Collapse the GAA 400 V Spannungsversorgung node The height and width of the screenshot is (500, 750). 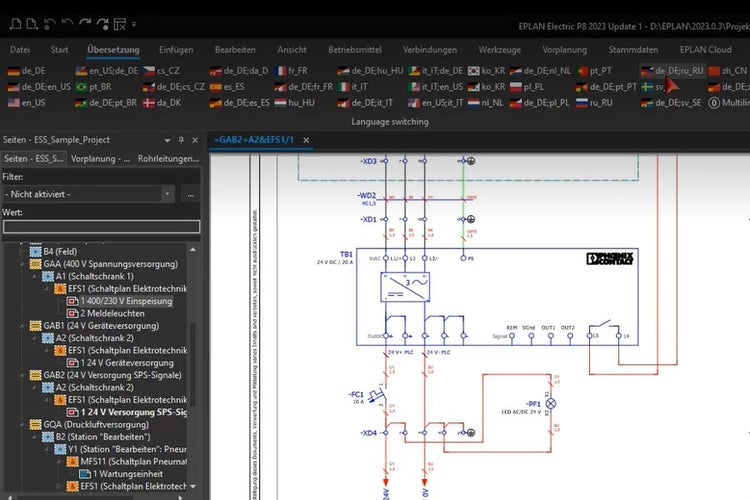pos(24,264)
